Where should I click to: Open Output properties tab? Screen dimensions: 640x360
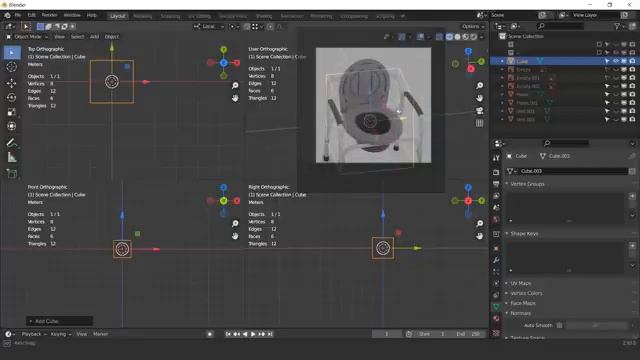(496, 184)
